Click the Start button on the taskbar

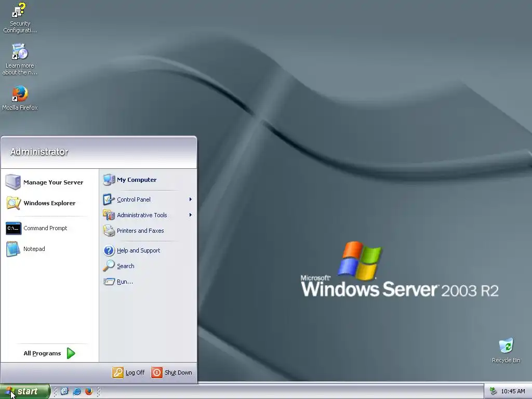[x=25, y=391]
